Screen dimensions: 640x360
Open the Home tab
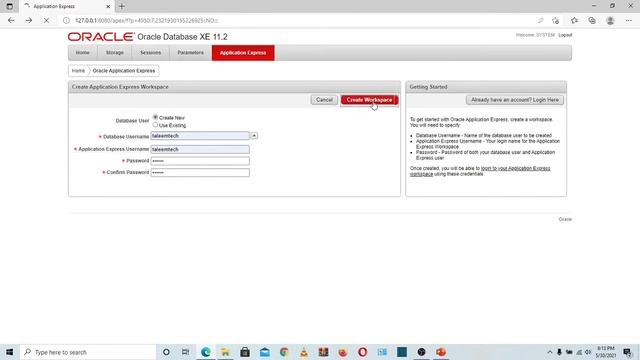point(82,53)
